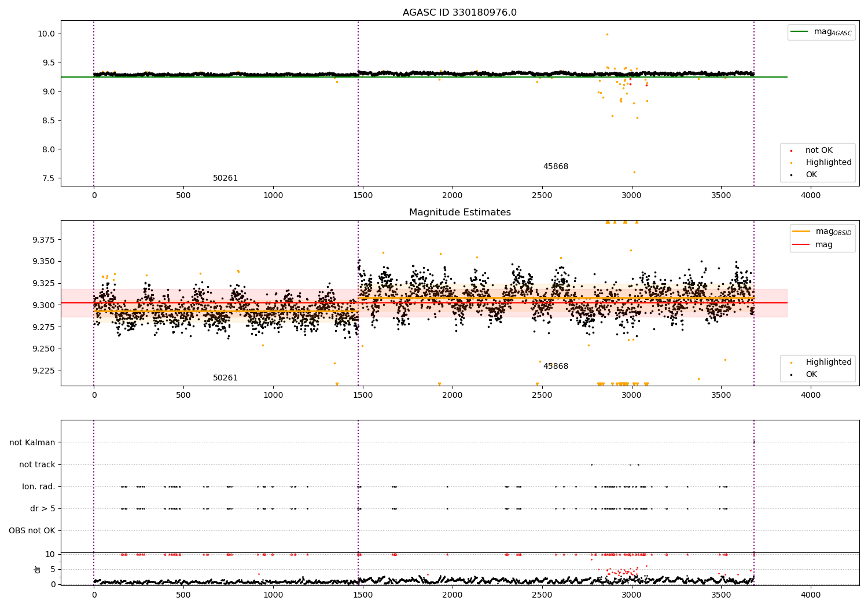
Task: Click the 'Ion. rad.' row label
Action: pyautogui.click(x=39, y=487)
